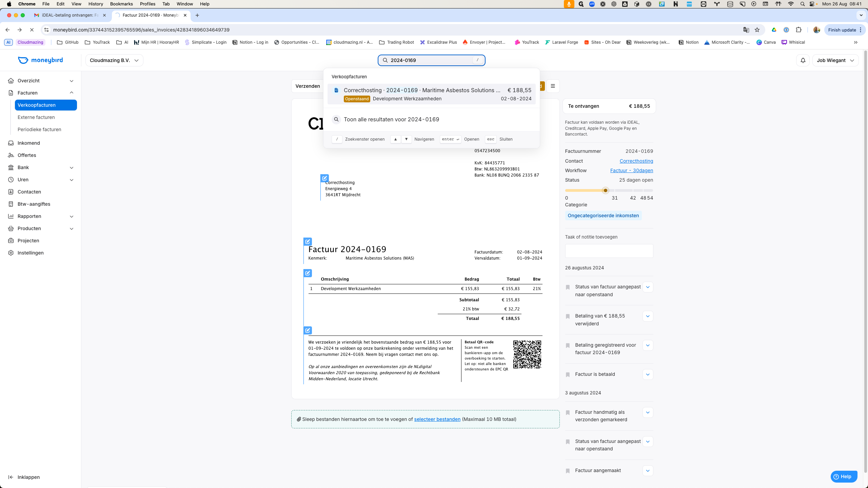Open the Correcthosting contact link

[x=636, y=161]
